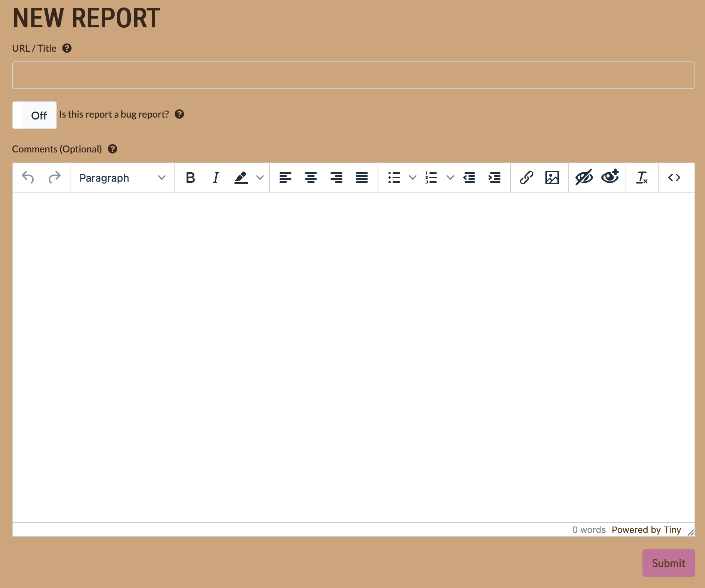Insert a link with chain icon
The width and height of the screenshot is (705, 588).
click(x=527, y=178)
